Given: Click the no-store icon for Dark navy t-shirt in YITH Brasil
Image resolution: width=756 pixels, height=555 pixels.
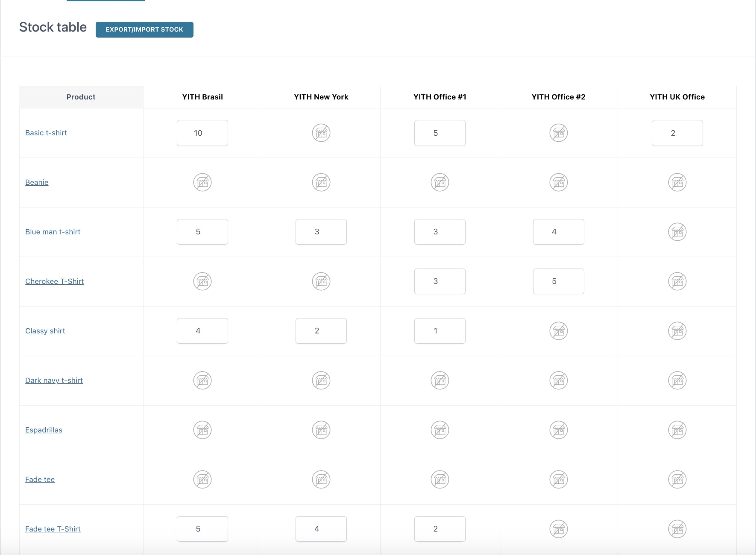Looking at the screenshot, I should pos(202,380).
